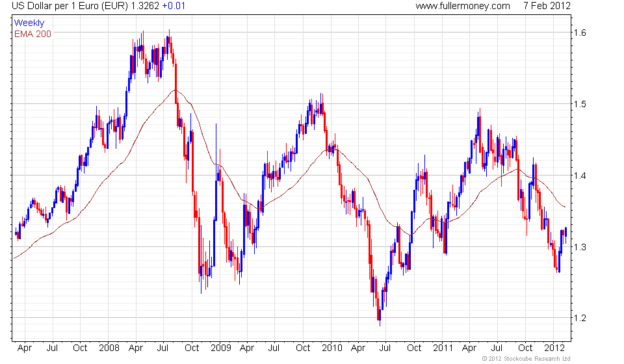The height and width of the screenshot is (364, 624).
Task: Click the 1.5 price axis label
Action: [580, 104]
